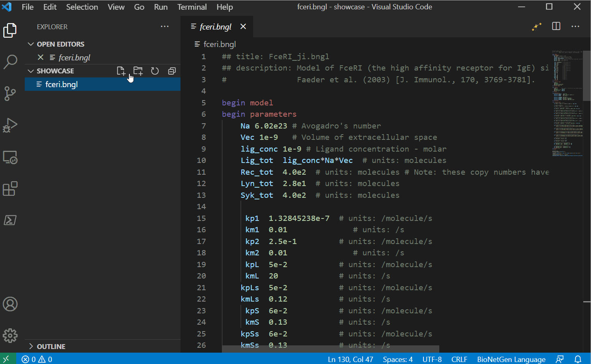Open the Run and Debug view
The image size is (591, 364).
click(x=10, y=125)
